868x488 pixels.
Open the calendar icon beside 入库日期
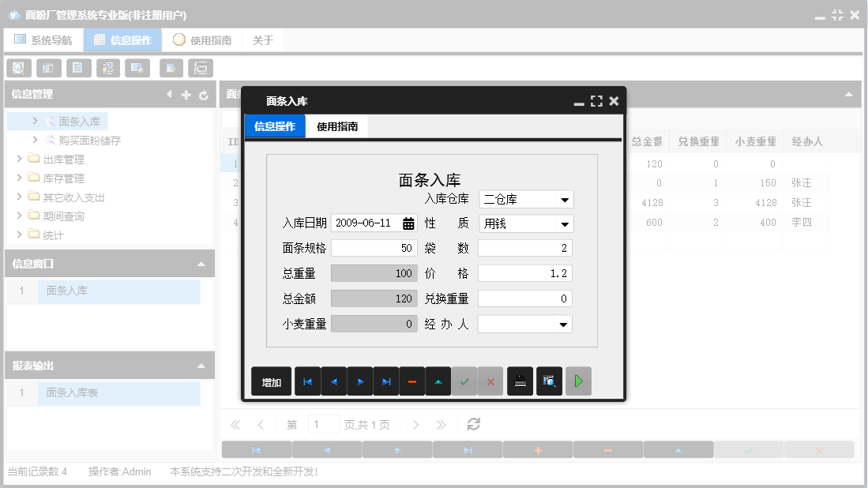pyautogui.click(x=407, y=224)
